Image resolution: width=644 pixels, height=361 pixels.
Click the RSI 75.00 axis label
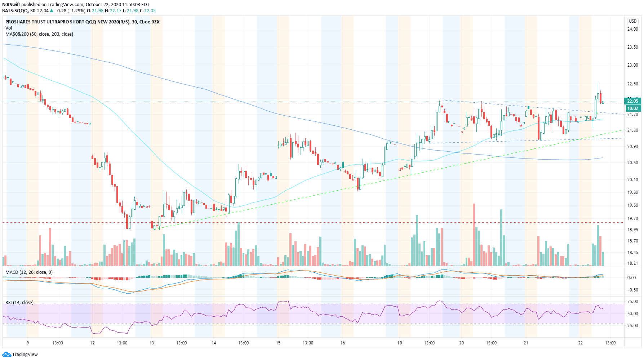click(633, 302)
